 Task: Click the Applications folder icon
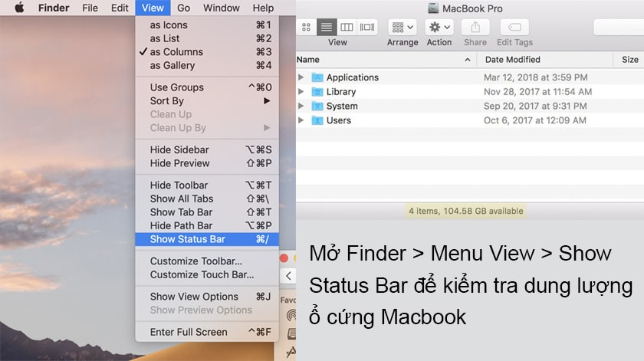pyautogui.click(x=317, y=77)
